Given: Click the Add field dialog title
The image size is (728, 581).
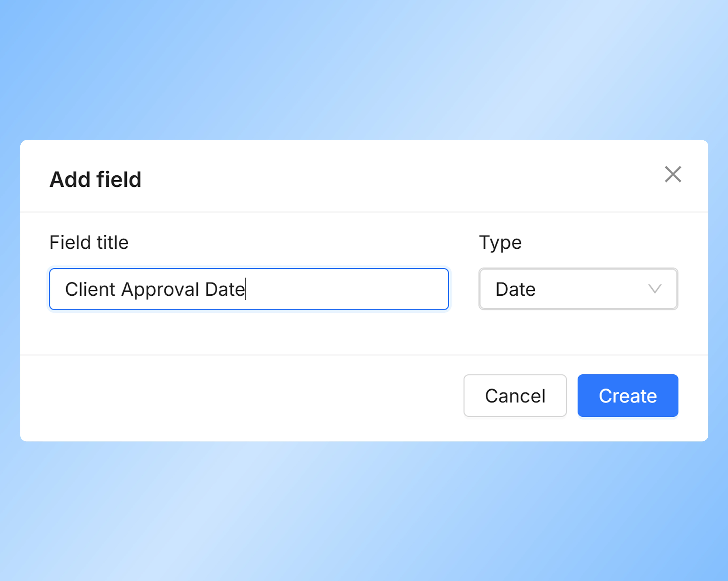Looking at the screenshot, I should pos(95,179).
